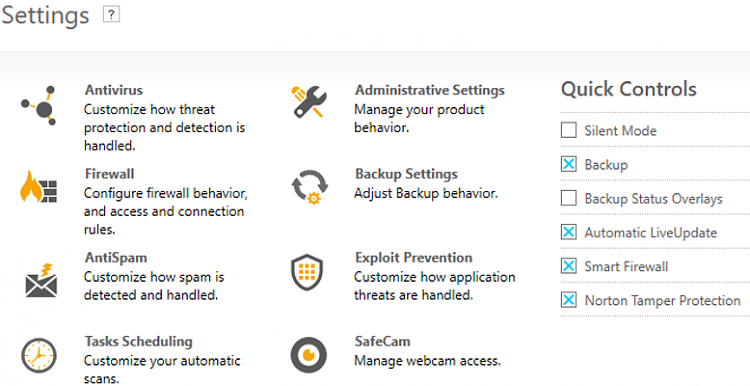Enable the Silent Mode checkbox
This screenshot has height=386, width=750.
(x=568, y=130)
